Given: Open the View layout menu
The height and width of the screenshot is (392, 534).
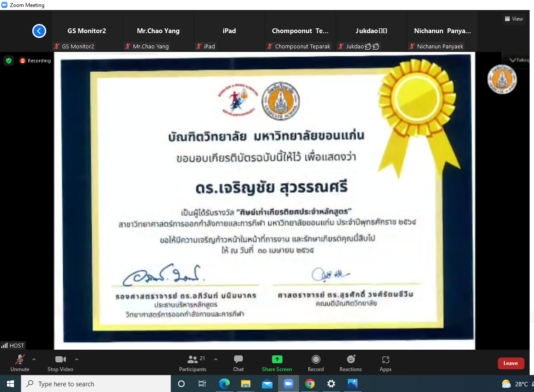Looking at the screenshot, I should [514, 19].
